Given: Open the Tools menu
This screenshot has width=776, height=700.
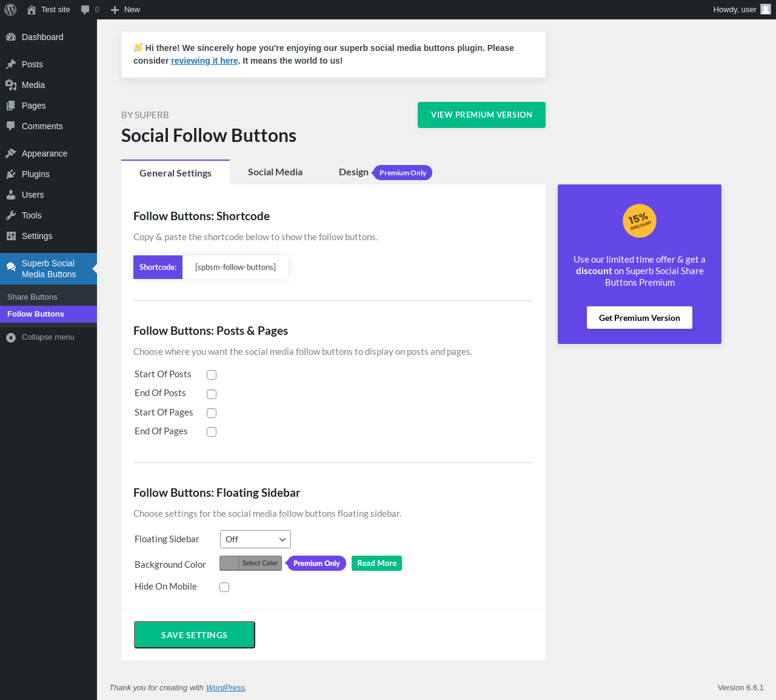Looking at the screenshot, I should (48, 215).
